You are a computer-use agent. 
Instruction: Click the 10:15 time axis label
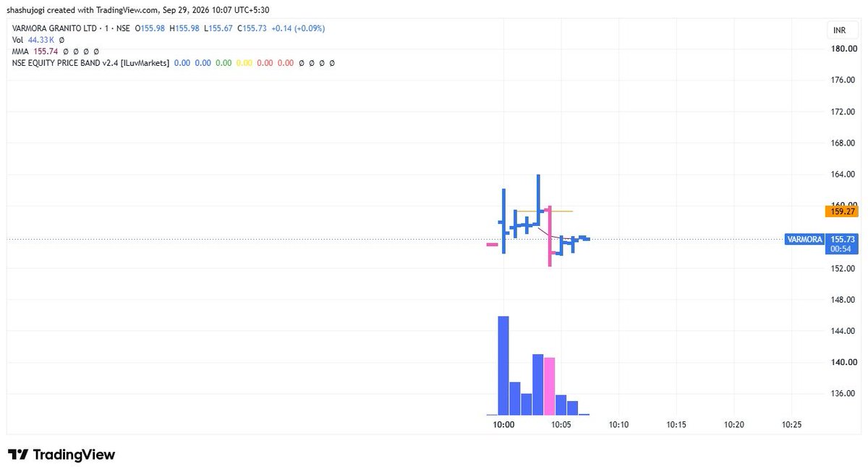[677, 425]
